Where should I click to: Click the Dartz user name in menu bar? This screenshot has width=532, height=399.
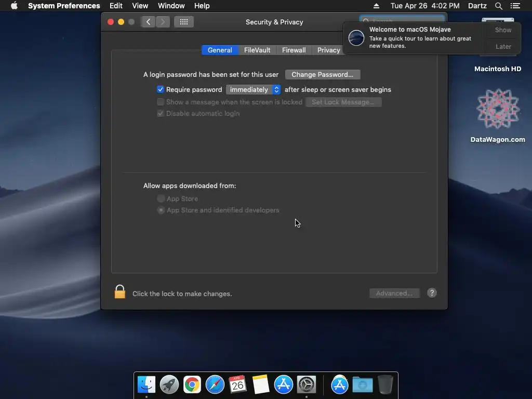(x=477, y=6)
